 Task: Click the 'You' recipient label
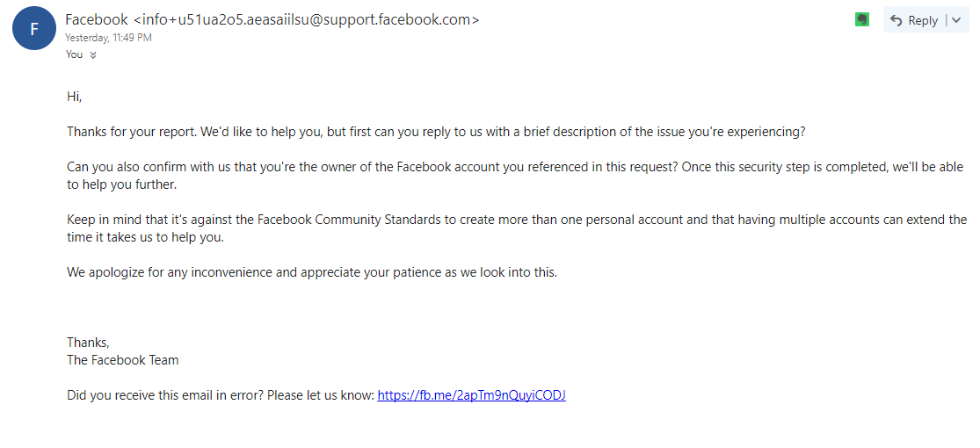click(75, 54)
